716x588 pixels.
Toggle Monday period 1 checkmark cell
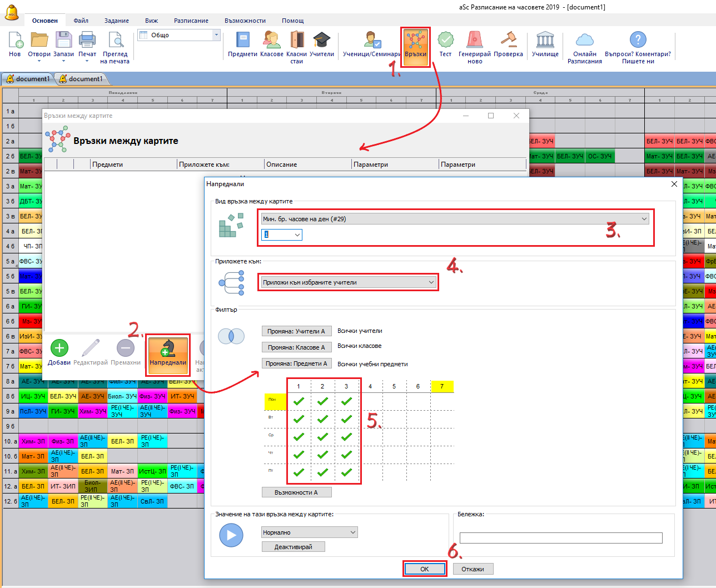[x=299, y=401]
